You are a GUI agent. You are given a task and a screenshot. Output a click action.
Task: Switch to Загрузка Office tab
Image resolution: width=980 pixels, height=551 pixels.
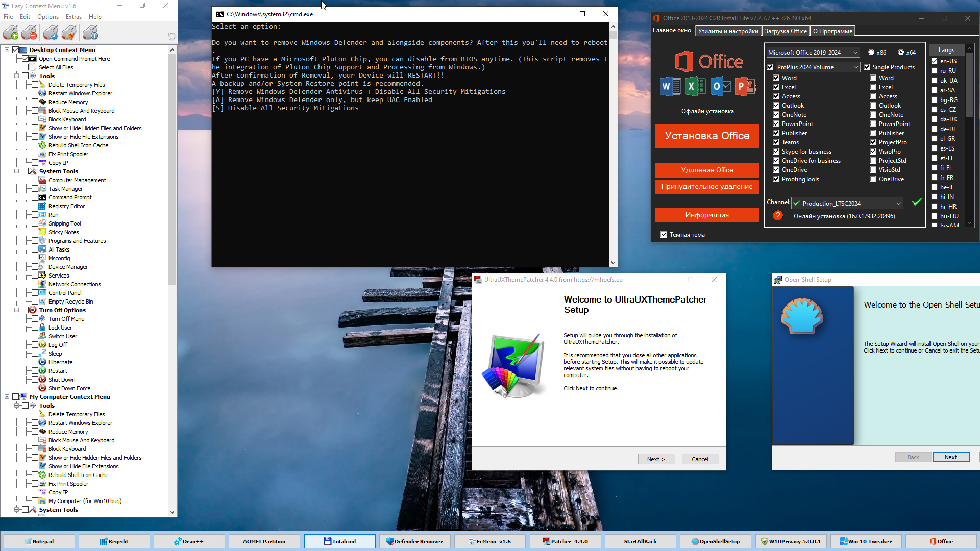786,31
